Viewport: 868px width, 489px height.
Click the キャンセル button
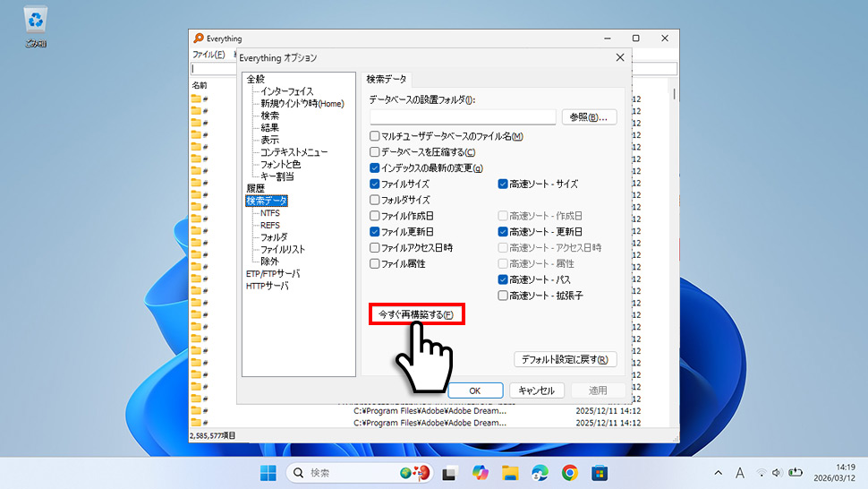click(536, 390)
